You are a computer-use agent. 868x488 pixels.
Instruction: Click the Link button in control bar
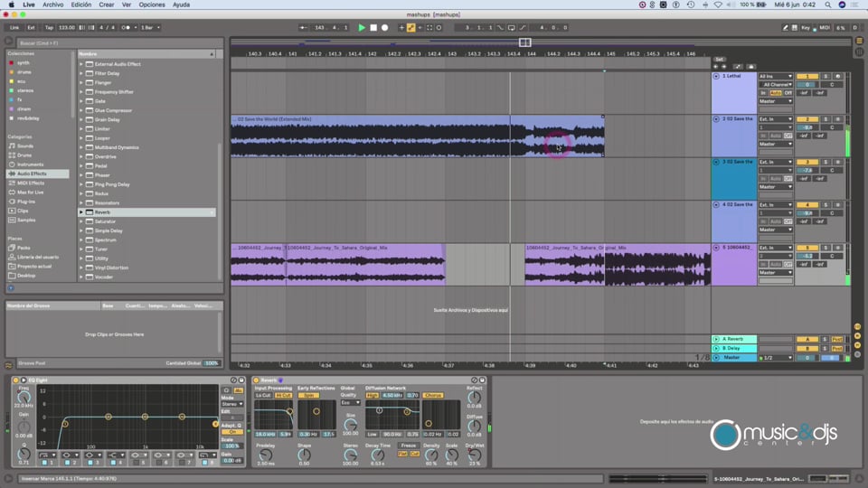pos(14,27)
